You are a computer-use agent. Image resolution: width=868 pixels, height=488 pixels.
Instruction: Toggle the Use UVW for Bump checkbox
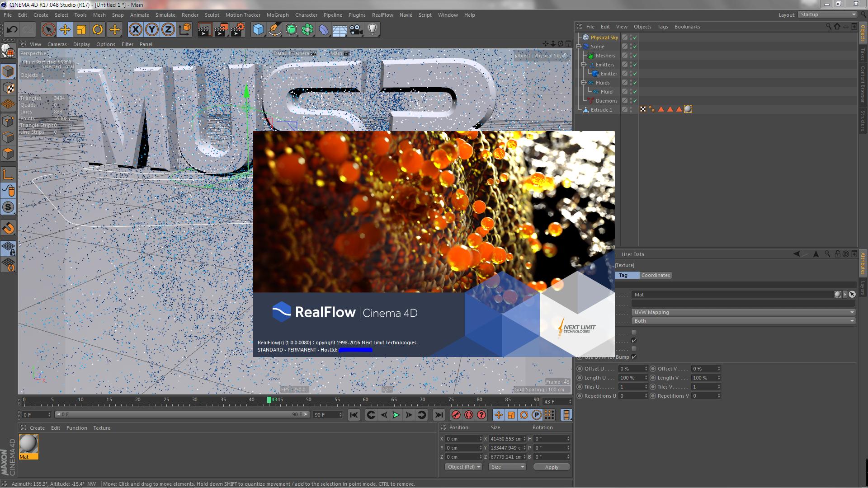point(634,357)
